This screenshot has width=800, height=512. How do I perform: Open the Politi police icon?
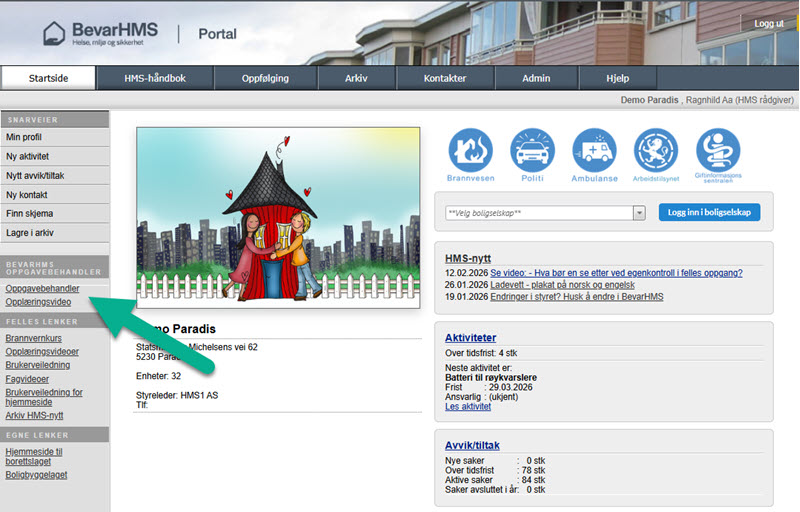(532, 152)
